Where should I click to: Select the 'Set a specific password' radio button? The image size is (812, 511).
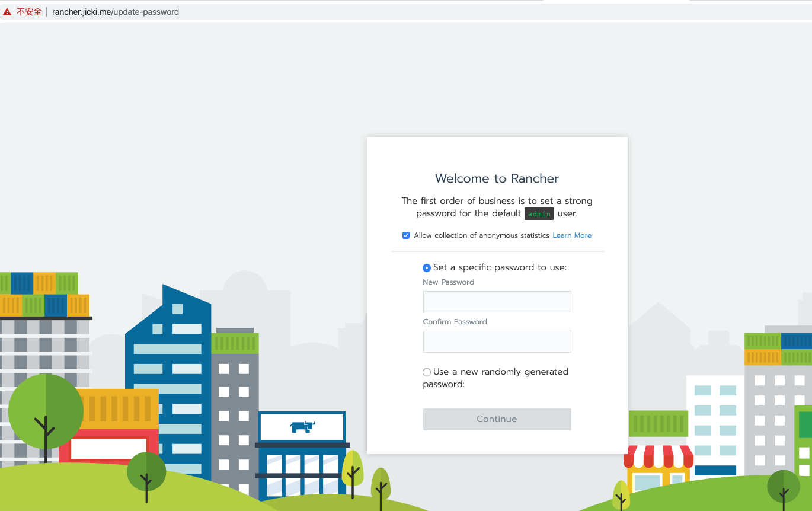click(x=427, y=268)
